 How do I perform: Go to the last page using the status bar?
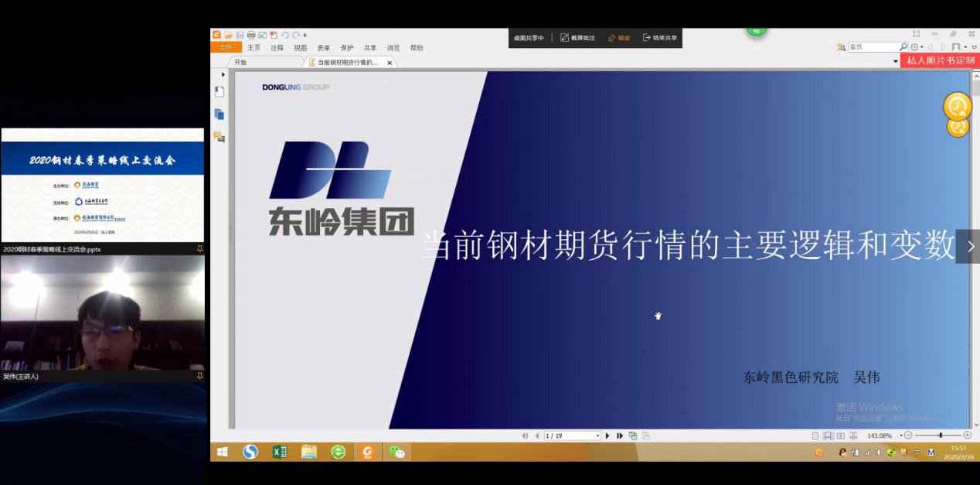[620, 435]
